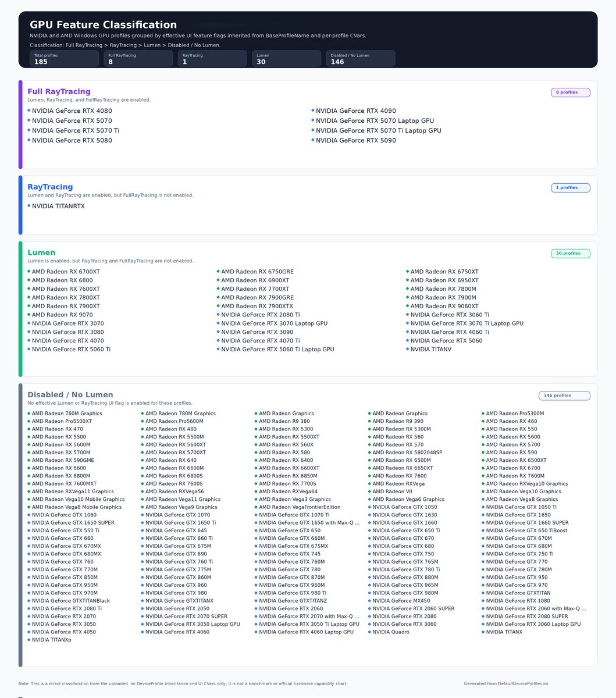Viewport: 616px width, 698px height.
Task: Select 'AMD Radeon VII' entry
Action: coord(390,492)
